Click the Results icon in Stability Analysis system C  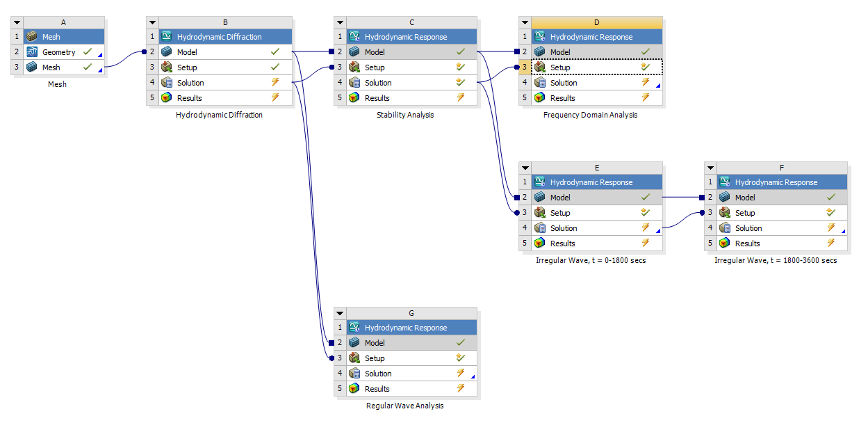coord(354,98)
